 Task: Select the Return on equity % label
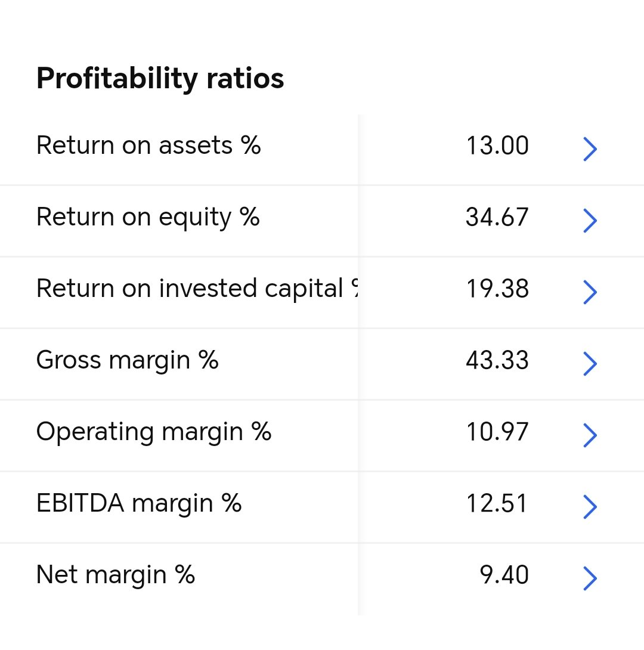pyautogui.click(x=148, y=218)
